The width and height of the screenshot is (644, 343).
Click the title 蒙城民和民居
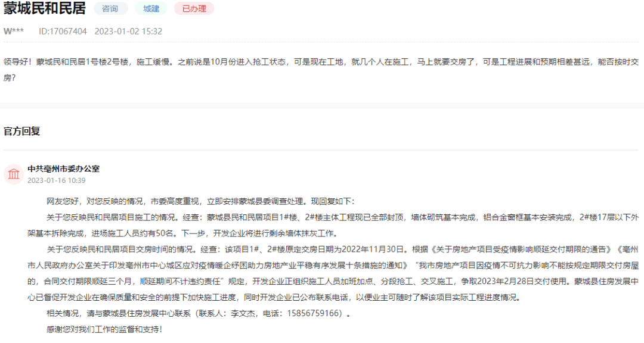[45, 8]
